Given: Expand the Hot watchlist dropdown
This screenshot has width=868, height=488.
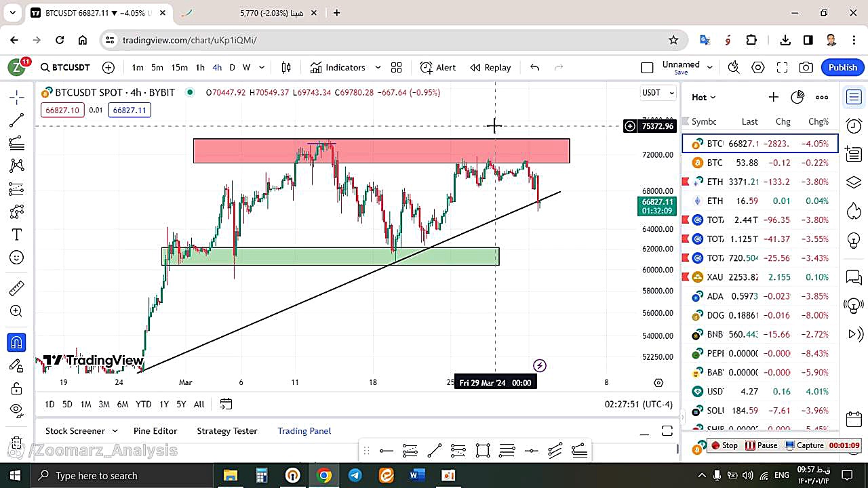Looking at the screenshot, I should 703,97.
